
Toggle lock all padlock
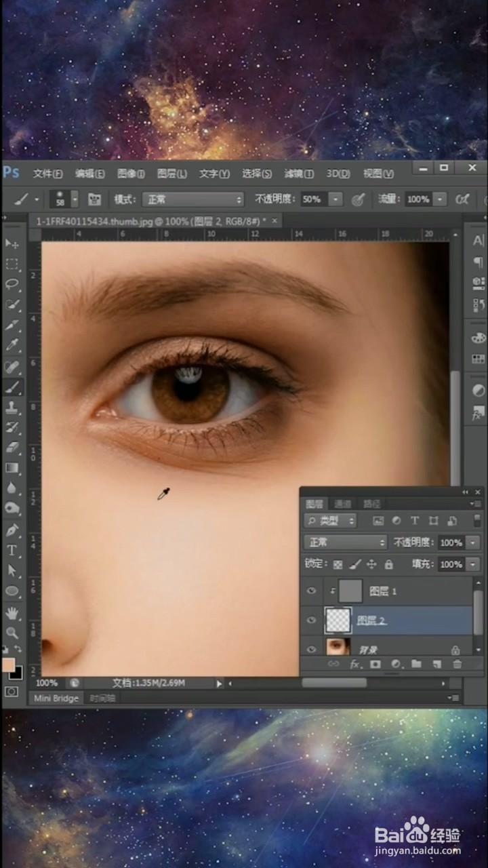(x=389, y=564)
